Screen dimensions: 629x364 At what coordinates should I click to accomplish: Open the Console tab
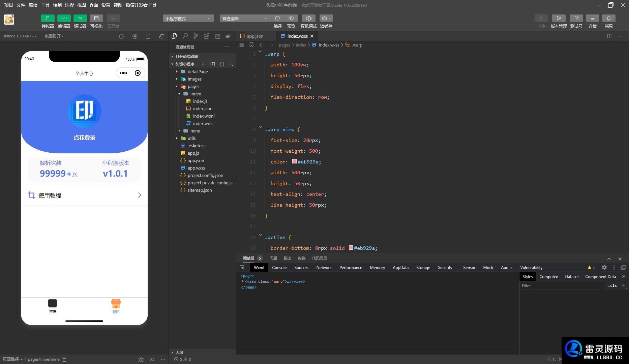click(x=279, y=267)
